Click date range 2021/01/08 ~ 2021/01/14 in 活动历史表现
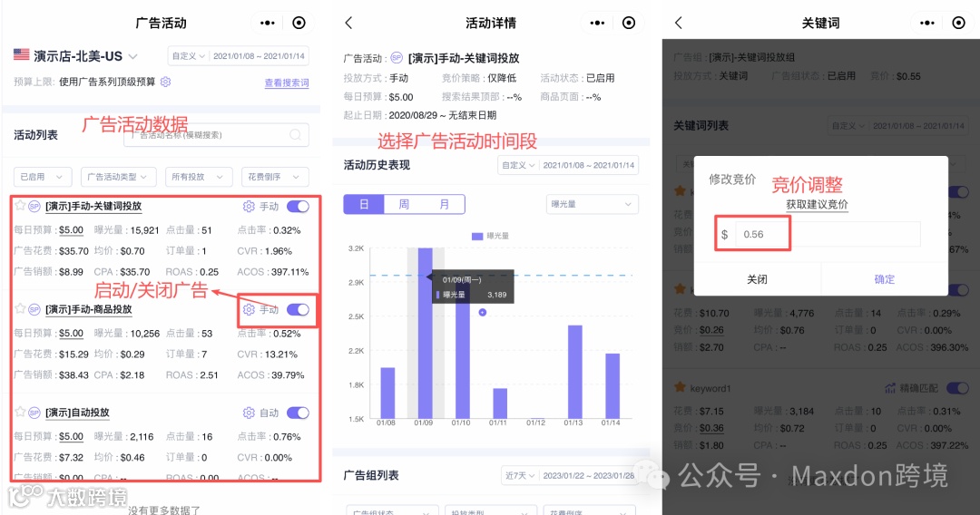 coord(588,165)
